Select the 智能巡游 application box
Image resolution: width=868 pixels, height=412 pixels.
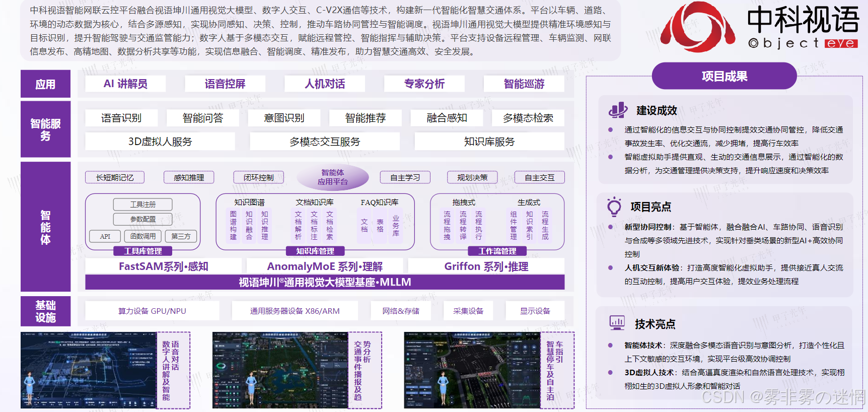[524, 84]
